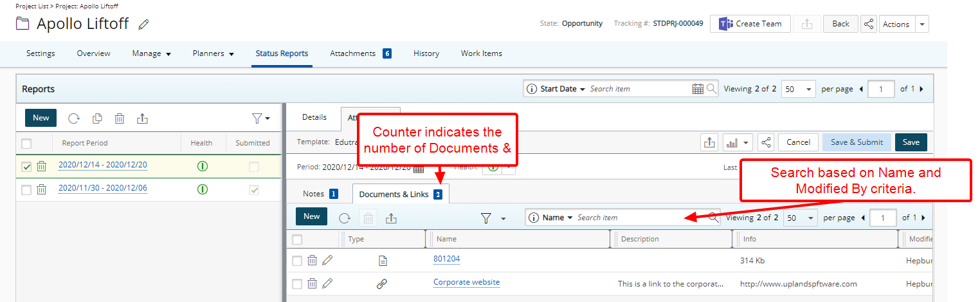Delete the 801204 document via trash icon

pos(312,260)
